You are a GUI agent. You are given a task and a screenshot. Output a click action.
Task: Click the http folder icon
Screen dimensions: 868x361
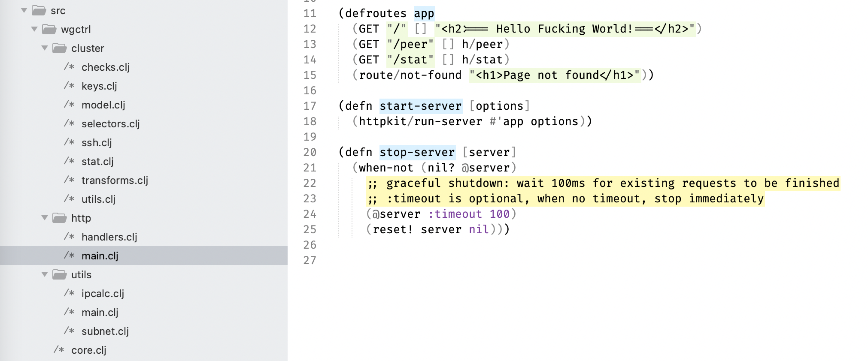coord(60,218)
